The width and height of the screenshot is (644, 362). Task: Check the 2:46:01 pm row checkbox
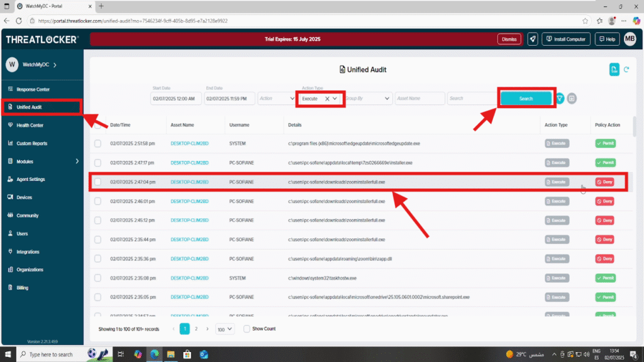[97, 201]
